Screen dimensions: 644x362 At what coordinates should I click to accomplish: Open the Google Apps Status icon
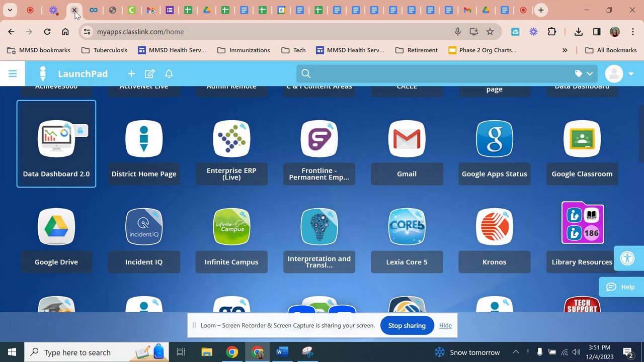(x=495, y=139)
